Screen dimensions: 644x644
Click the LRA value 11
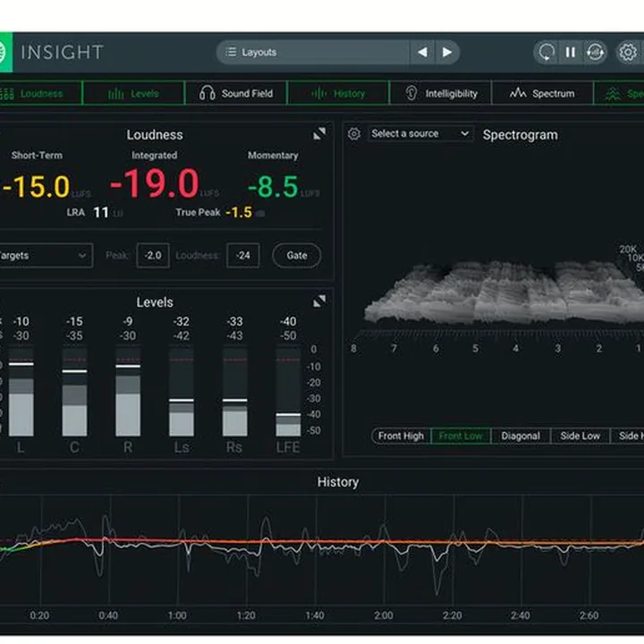click(x=101, y=212)
